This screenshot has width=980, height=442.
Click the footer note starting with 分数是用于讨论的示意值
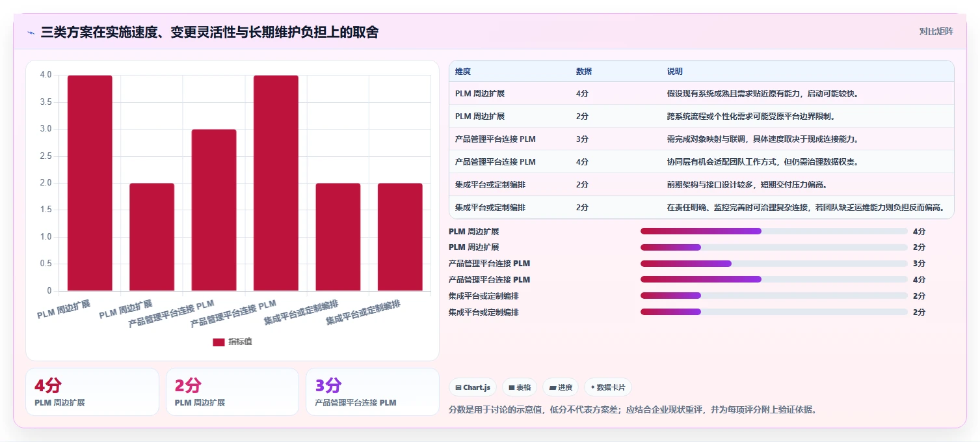633,409
